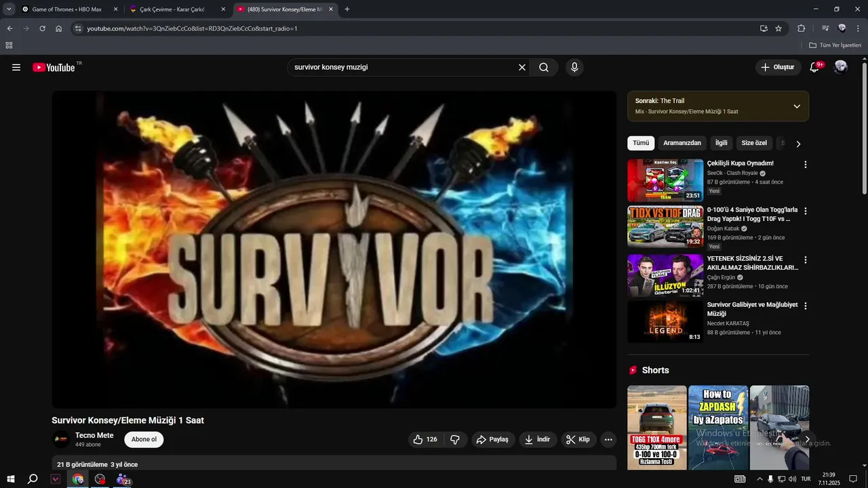This screenshot has width=868, height=488.
Task: Bookmark this page with the star
Action: (778, 28)
